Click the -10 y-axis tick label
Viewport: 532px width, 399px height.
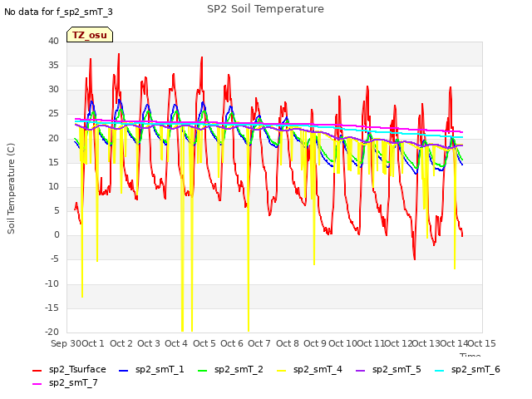click(x=52, y=283)
